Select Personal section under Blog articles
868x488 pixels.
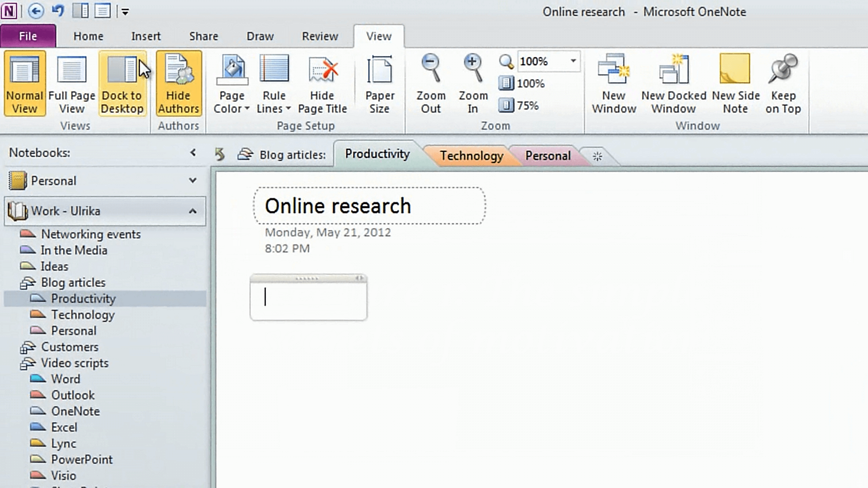tap(74, 331)
